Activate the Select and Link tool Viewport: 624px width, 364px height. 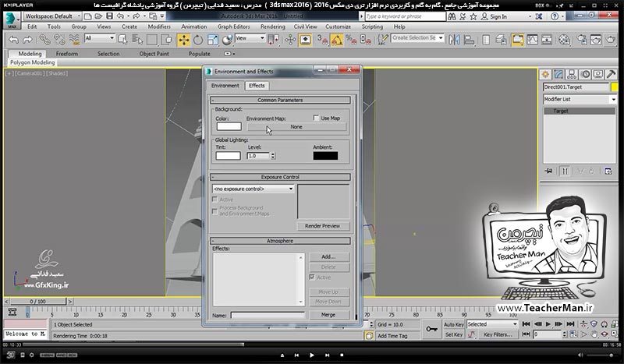pyautogui.click(x=44, y=40)
